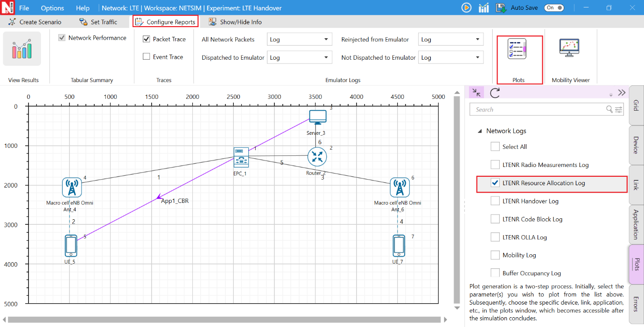Screen dimensions: 644x327
Task: Click the refresh icon in plots panel
Action: [495, 92]
